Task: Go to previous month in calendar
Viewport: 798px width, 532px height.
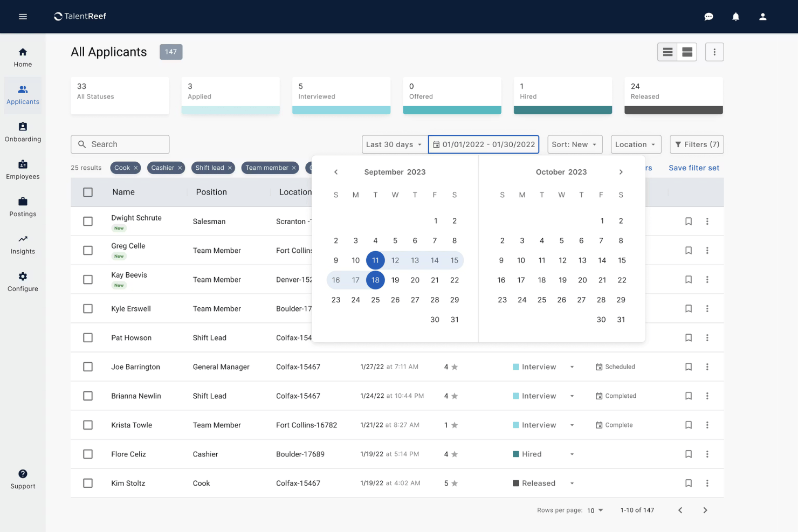Action: tap(336, 172)
